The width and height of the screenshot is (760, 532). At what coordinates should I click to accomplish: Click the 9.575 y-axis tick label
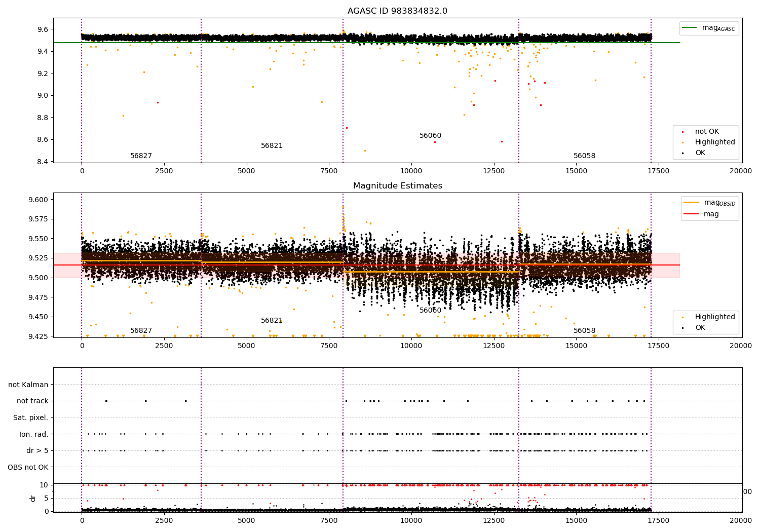point(39,219)
